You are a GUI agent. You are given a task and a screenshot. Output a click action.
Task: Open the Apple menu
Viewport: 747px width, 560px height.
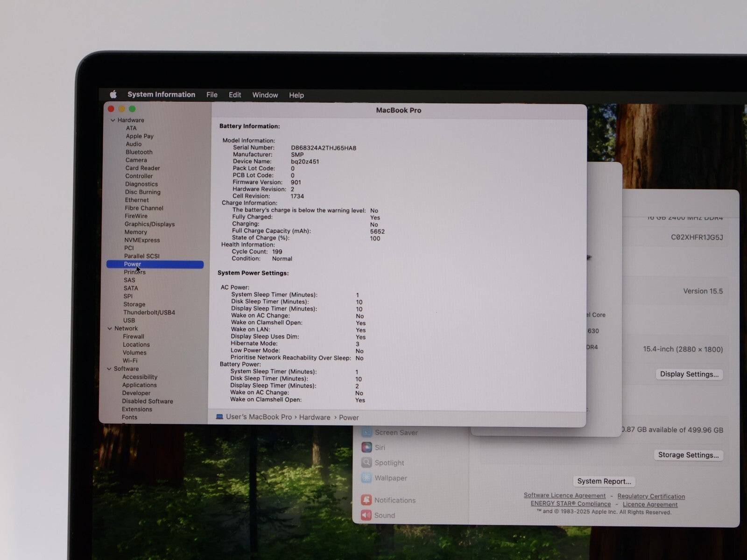[x=113, y=94]
